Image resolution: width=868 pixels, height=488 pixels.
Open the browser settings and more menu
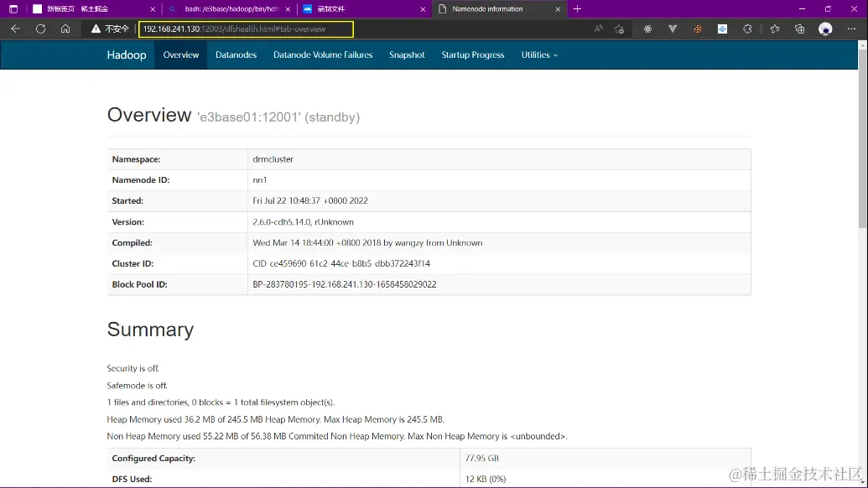coord(851,29)
